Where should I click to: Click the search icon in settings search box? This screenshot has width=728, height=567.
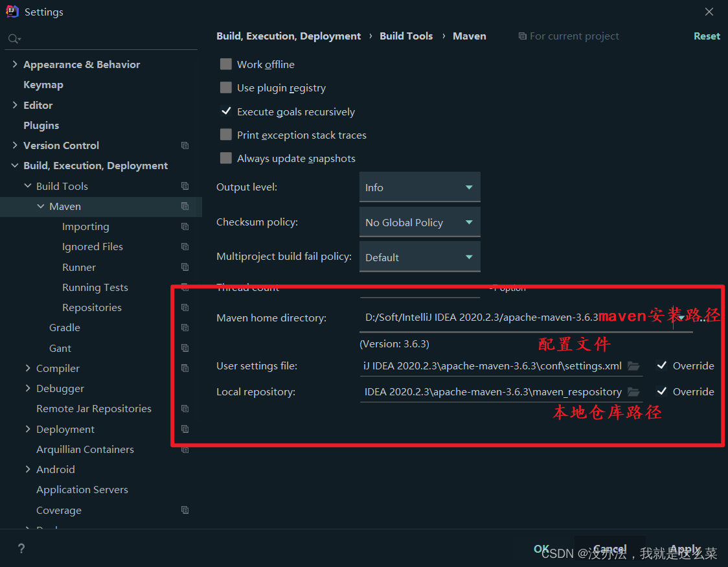click(14, 38)
